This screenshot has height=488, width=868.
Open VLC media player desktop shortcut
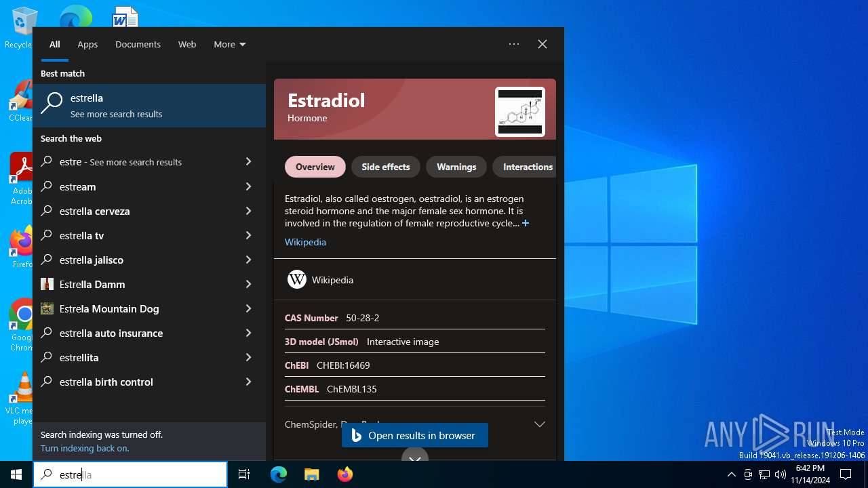[22, 398]
